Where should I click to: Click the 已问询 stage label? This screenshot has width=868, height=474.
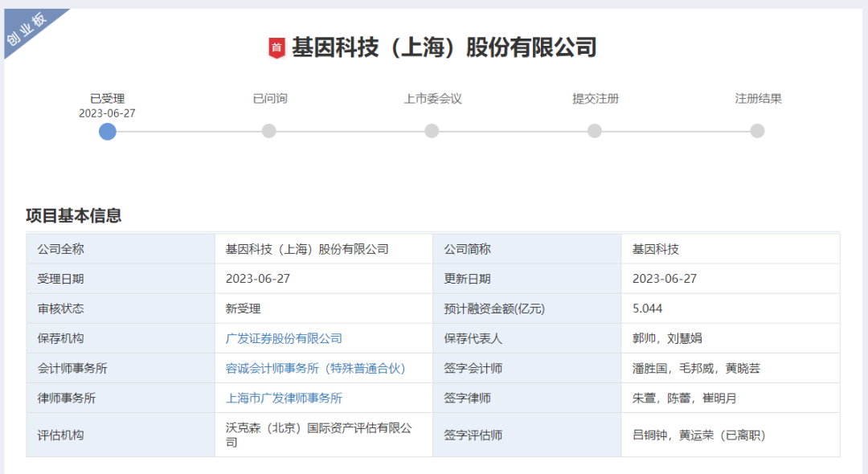[x=270, y=99]
